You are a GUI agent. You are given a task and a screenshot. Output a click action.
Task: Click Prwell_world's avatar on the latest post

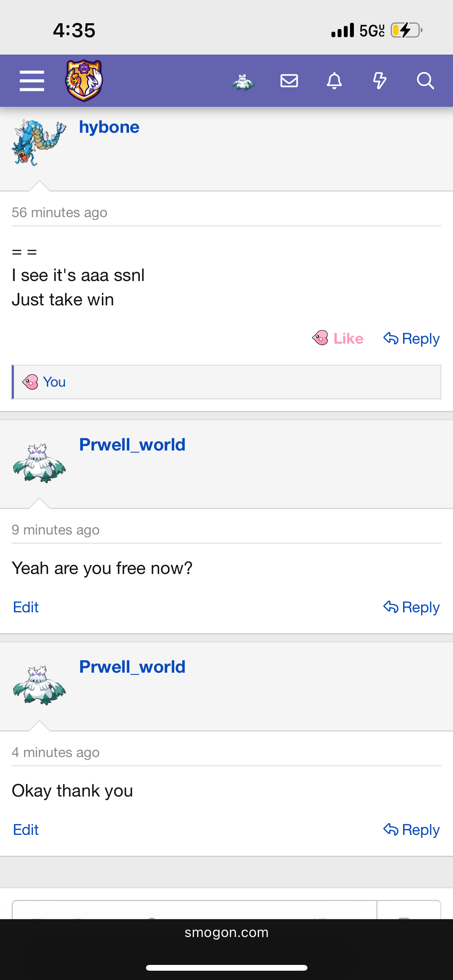coord(39,685)
